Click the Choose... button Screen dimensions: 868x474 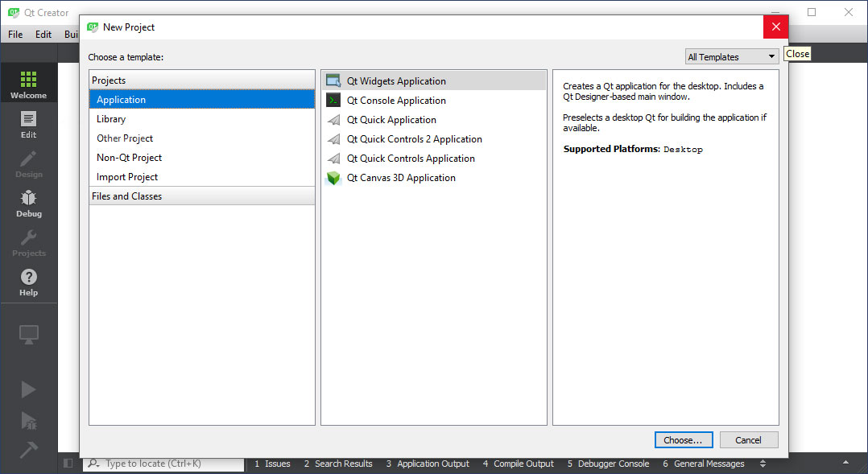[x=683, y=440]
